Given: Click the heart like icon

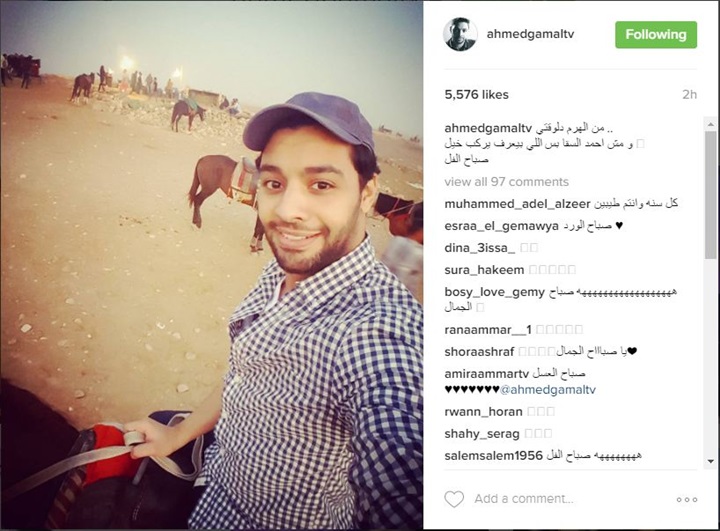Looking at the screenshot, I should (454, 499).
